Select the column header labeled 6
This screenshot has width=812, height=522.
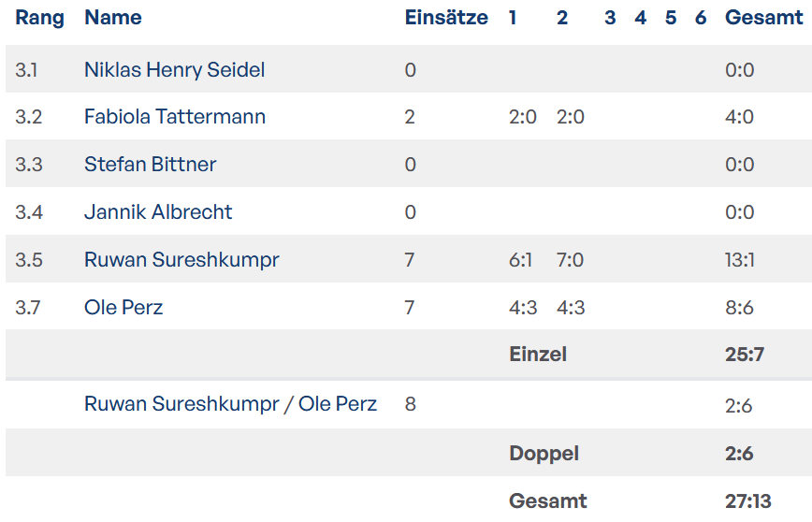point(701,18)
